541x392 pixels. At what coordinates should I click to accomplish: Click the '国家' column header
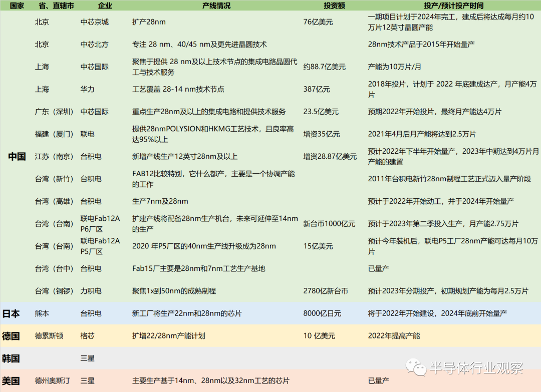coord(17,6)
